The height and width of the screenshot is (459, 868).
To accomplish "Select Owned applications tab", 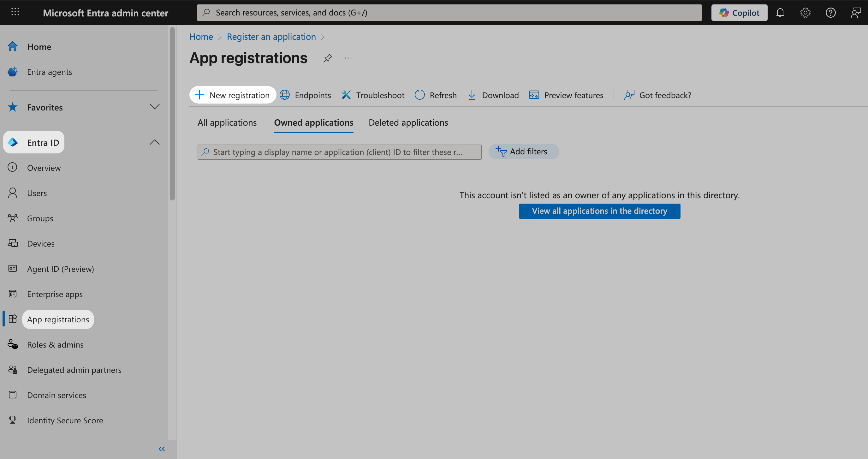I will click(x=314, y=123).
